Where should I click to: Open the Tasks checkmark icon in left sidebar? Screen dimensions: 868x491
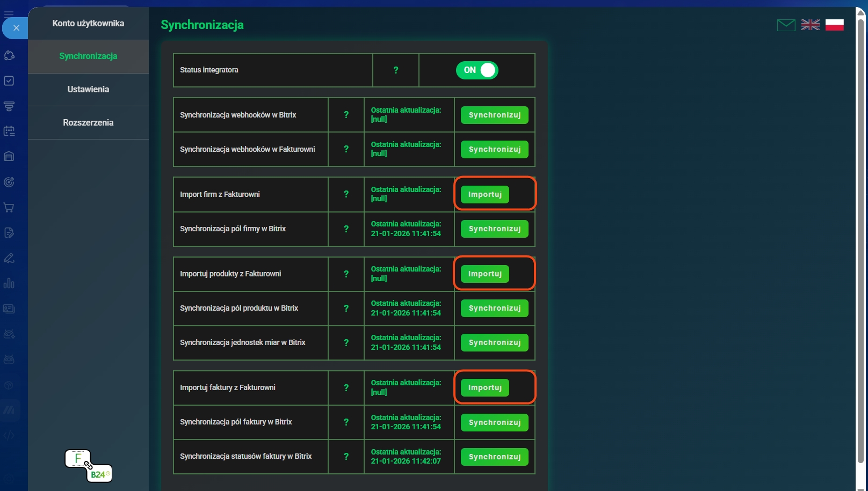(x=9, y=80)
